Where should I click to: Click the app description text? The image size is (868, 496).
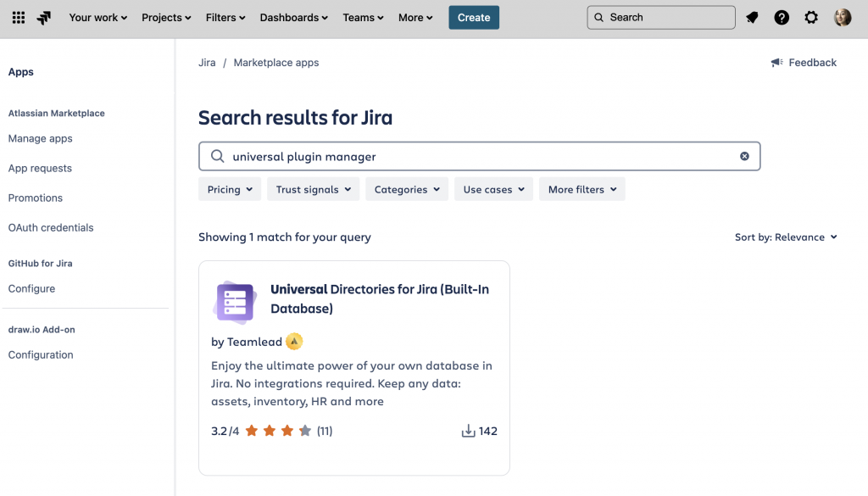[352, 383]
